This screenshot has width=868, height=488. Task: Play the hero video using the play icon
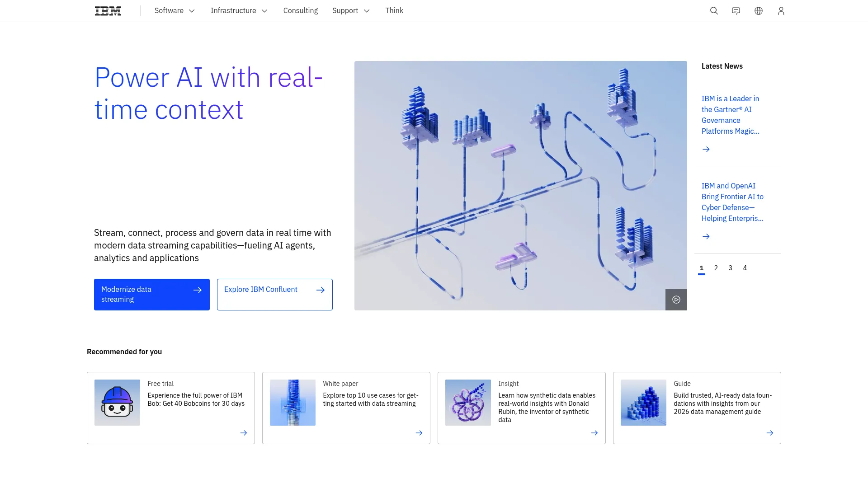pos(676,300)
